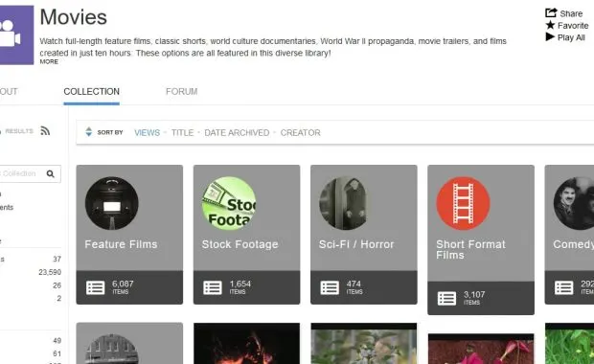The height and width of the screenshot is (364, 594).
Task: Click the list icon beside 1,654 items
Action: tap(213, 287)
